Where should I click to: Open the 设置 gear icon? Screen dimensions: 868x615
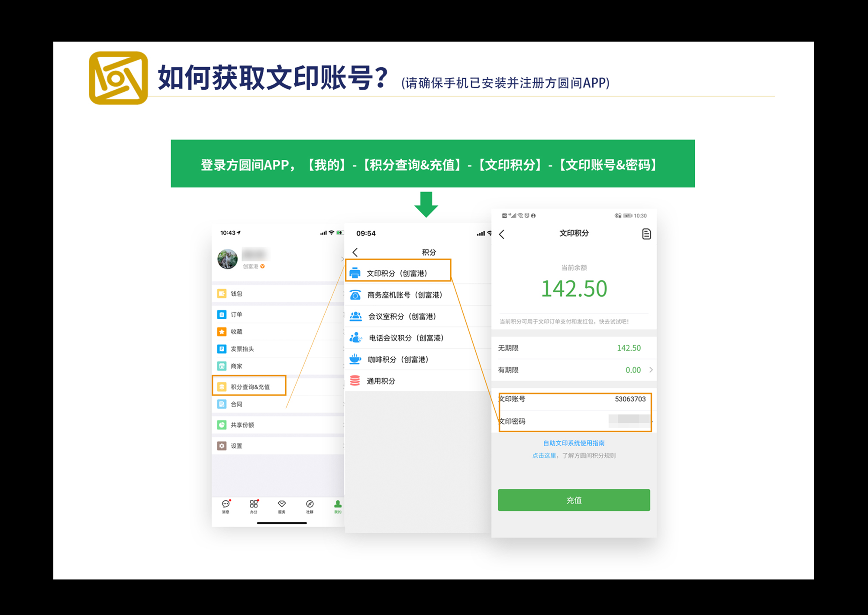pyautogui.click(x=222, y=446)
